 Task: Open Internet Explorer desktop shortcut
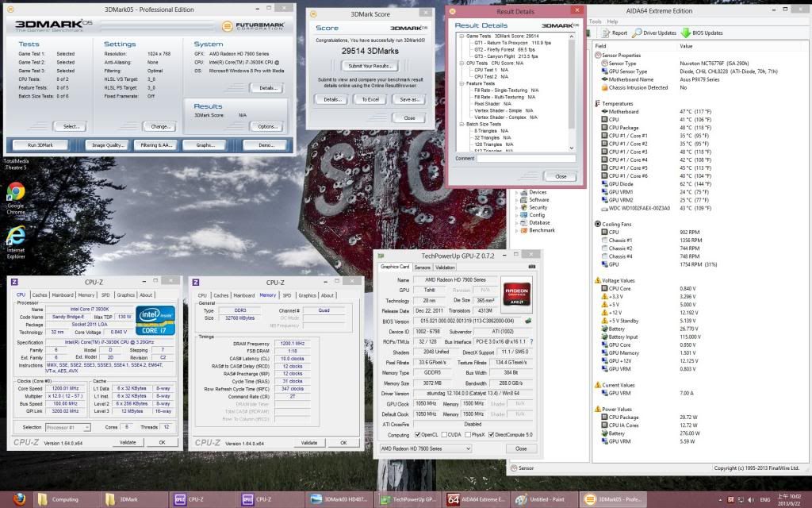pos(16,242)
